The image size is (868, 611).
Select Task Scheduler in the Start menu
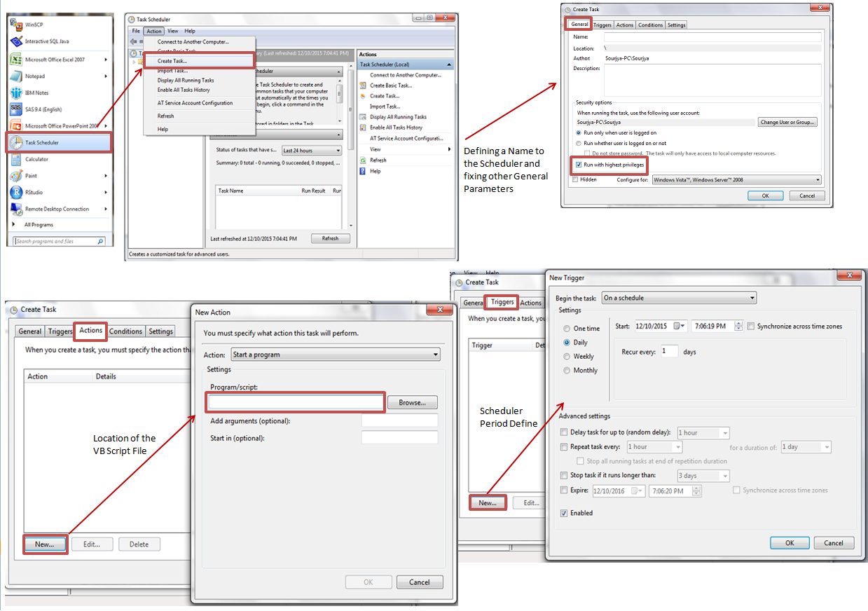point(43,142)
